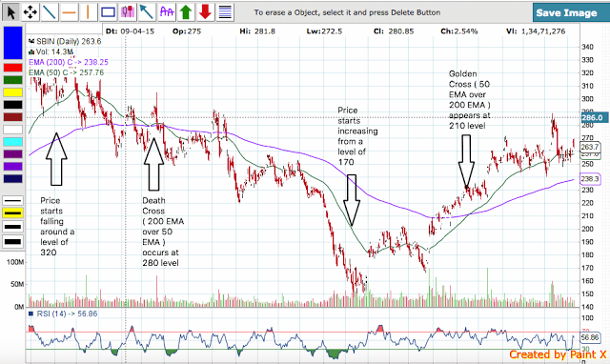Click the 286.0 crosshair price tag
Viewport: 610px width, 364px height.
coord(594,117)
